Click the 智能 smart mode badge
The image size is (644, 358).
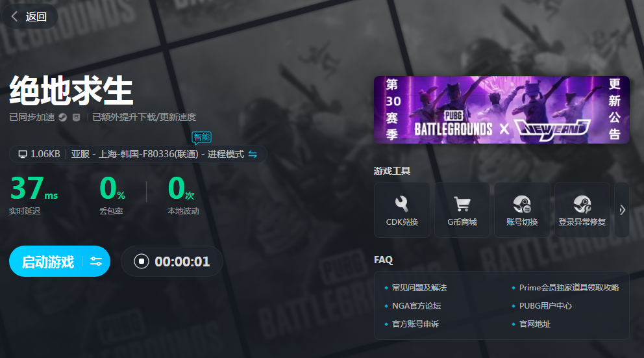click(202, 137)
